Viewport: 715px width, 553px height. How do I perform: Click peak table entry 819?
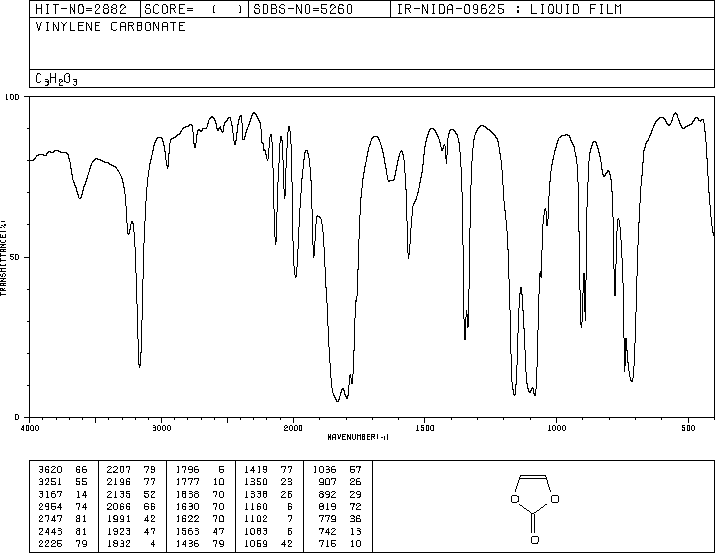click(x=327, y=506)
